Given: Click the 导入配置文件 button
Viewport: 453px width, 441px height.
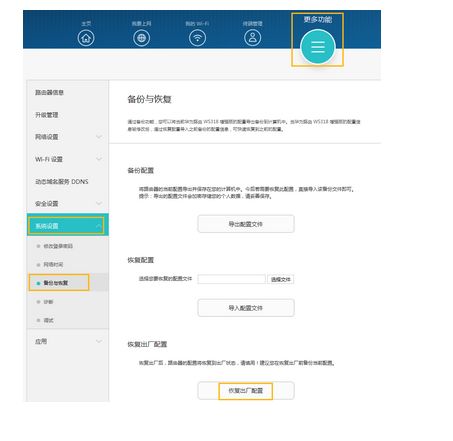Looking at the screenshot, I should (x=246, y=308).
